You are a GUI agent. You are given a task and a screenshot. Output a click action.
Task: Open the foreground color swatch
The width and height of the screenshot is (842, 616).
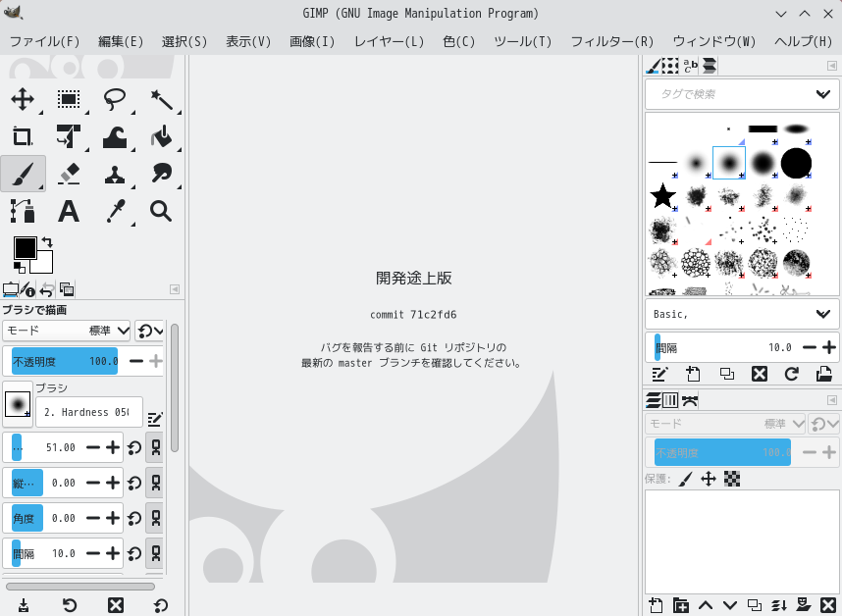pyautogui.click(x=26, y=248)
